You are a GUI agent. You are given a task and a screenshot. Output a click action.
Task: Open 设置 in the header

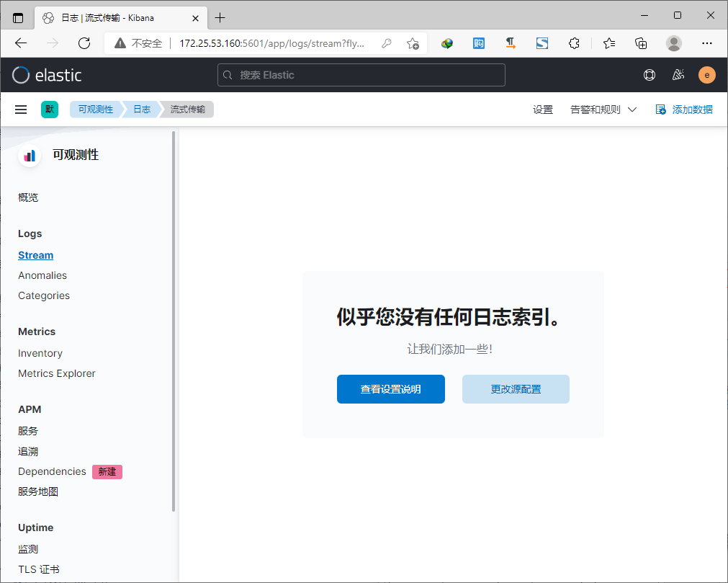(x=543, y=110)
